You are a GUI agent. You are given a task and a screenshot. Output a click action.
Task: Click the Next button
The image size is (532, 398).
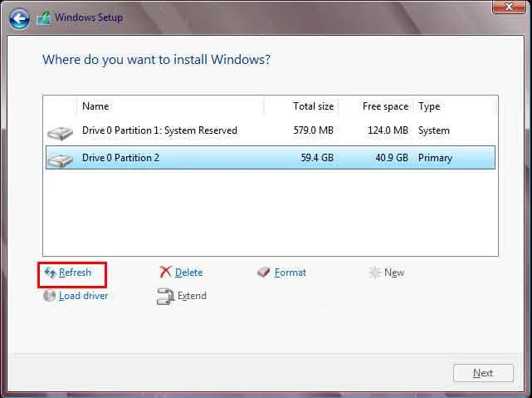pos(483,373)
